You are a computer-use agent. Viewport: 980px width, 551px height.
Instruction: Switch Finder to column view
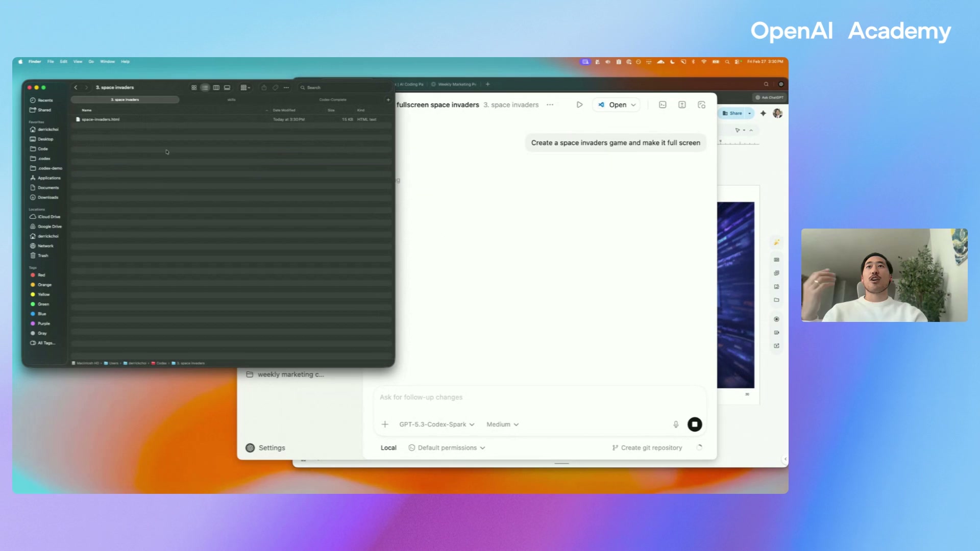pos(216,88)
